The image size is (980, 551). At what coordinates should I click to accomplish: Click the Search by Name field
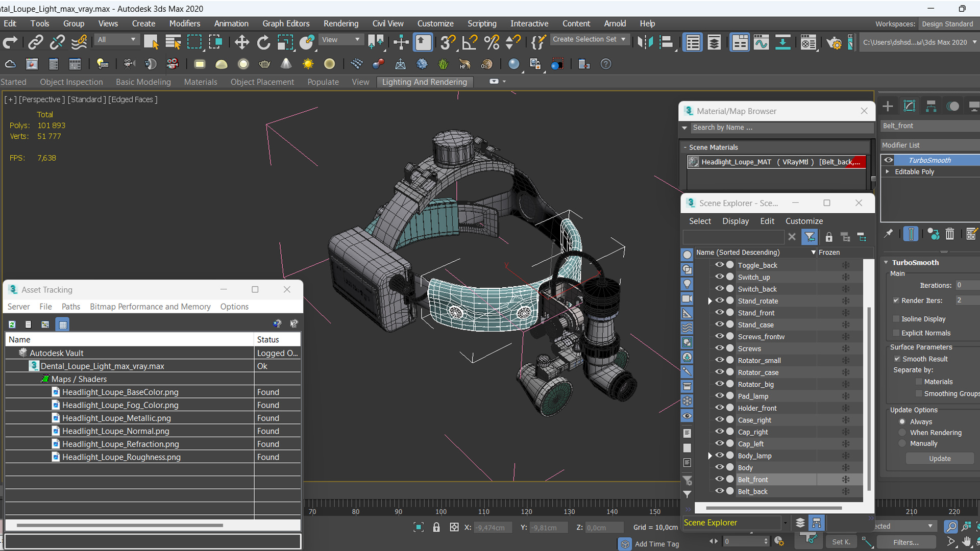(782, 128)
